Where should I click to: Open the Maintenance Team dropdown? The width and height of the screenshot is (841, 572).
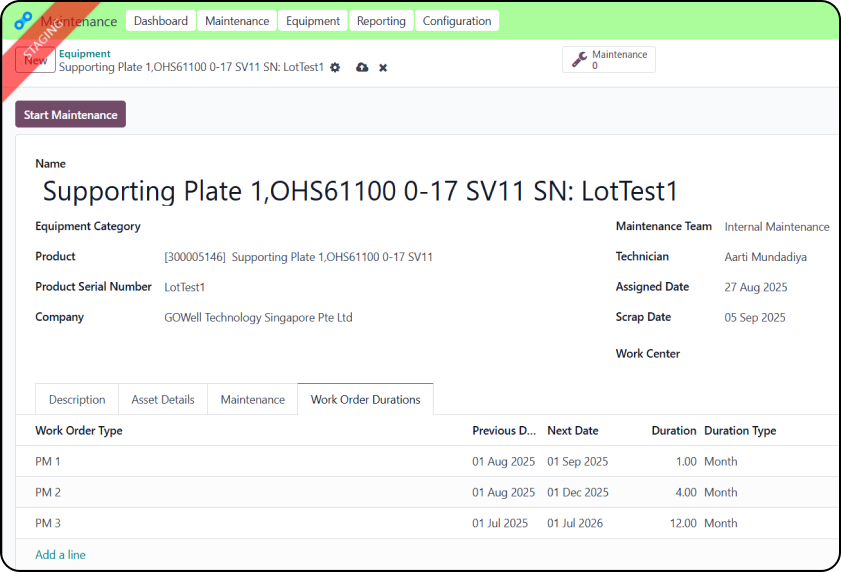pos(776,227)
